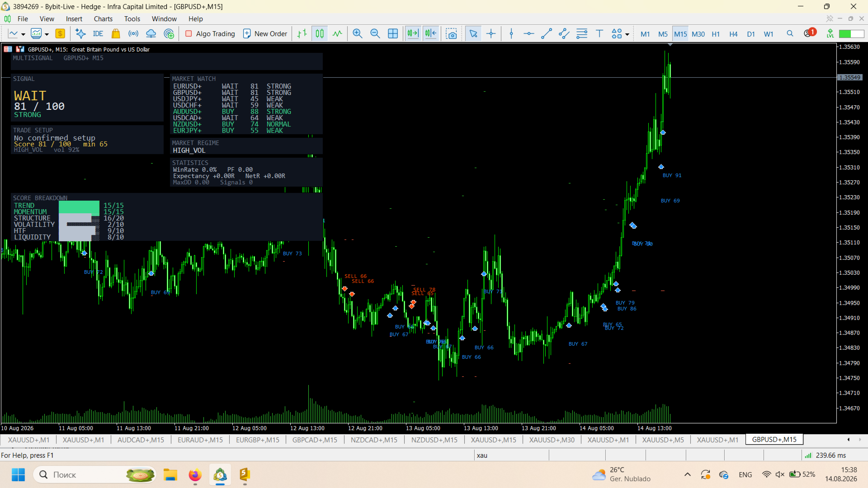
Task: Open the toolbar search magnifier
Action: click(790, 33)
